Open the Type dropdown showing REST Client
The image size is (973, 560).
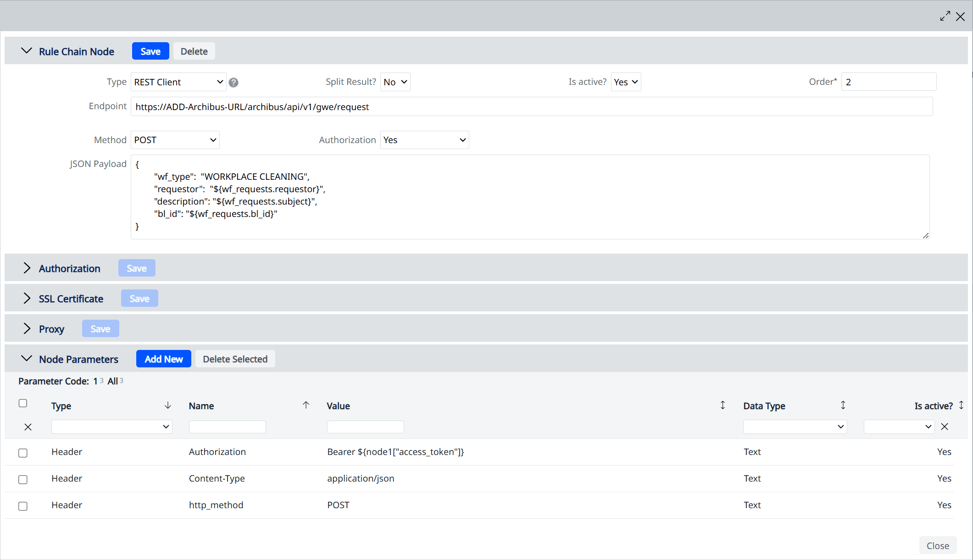(178, 82)
